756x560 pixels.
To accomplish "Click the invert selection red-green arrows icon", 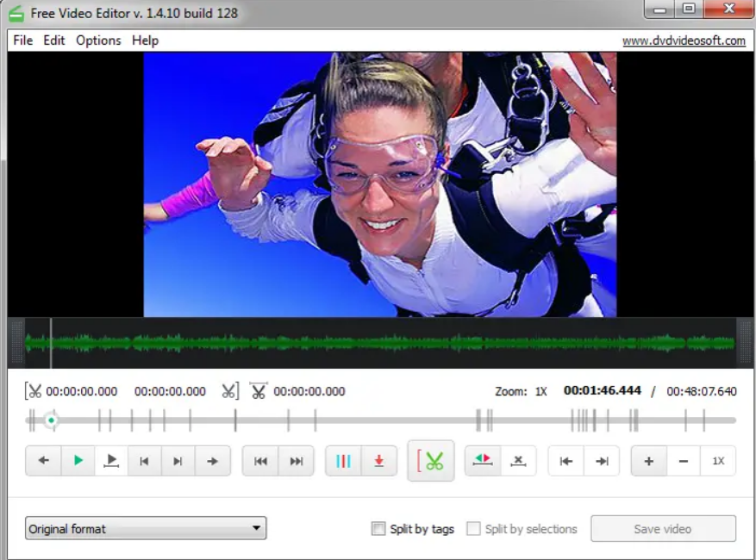I will (483, 461).
